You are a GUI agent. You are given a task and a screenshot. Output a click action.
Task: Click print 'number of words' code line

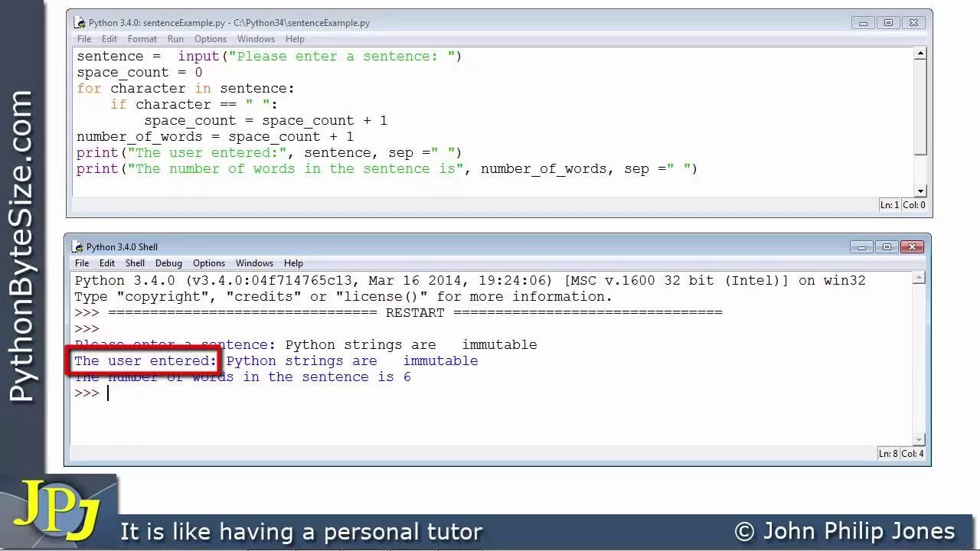387,168
